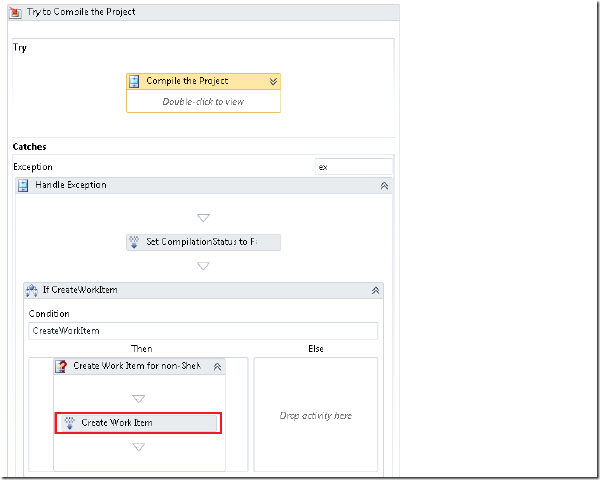Select the Handle Exception title
Image resolution: width=600 pixels, height=480 pixels.
pos(71,185)
